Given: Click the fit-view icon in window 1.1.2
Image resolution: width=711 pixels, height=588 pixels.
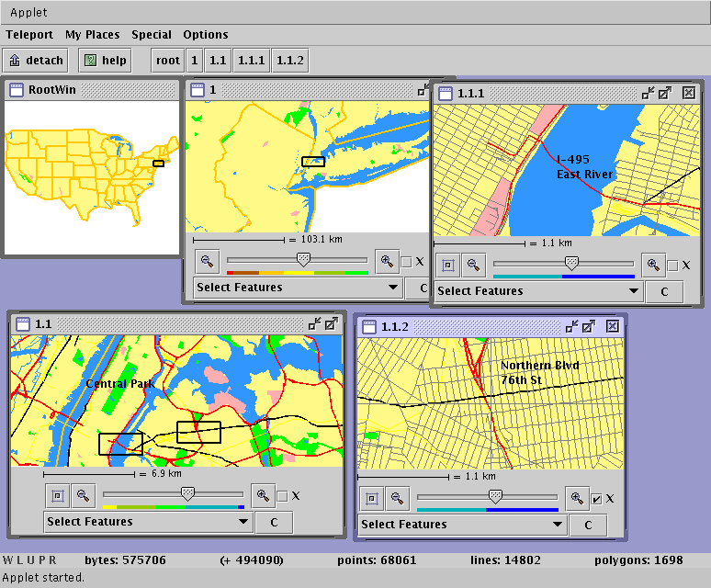Looking at the screenshot, I should [x=370, y=498].
